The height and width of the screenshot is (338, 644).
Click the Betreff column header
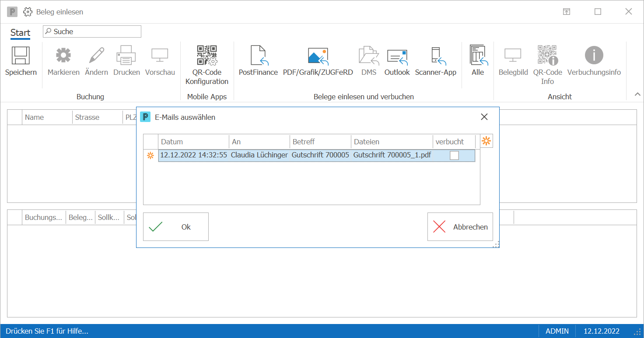click(x=320, y=142)
